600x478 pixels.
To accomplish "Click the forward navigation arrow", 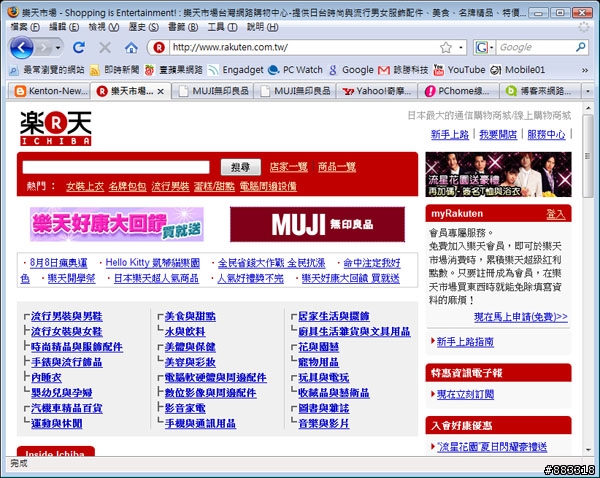I will [44, 48].
